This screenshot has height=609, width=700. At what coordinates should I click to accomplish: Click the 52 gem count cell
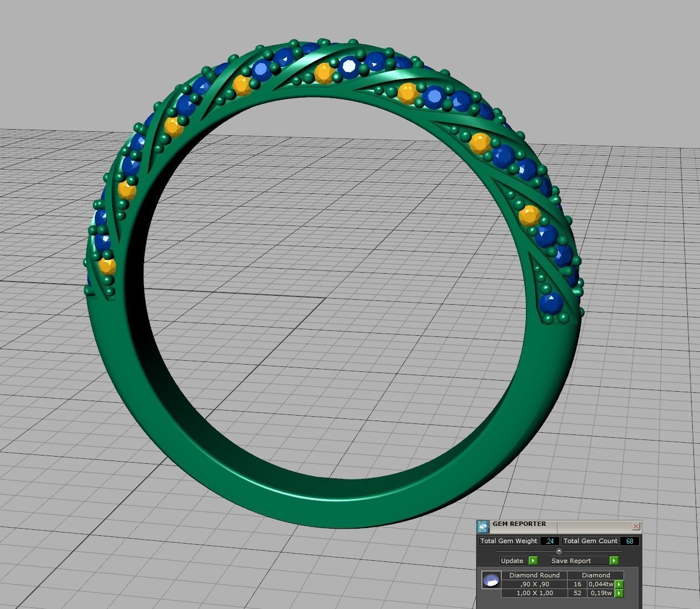click(578, 593)
